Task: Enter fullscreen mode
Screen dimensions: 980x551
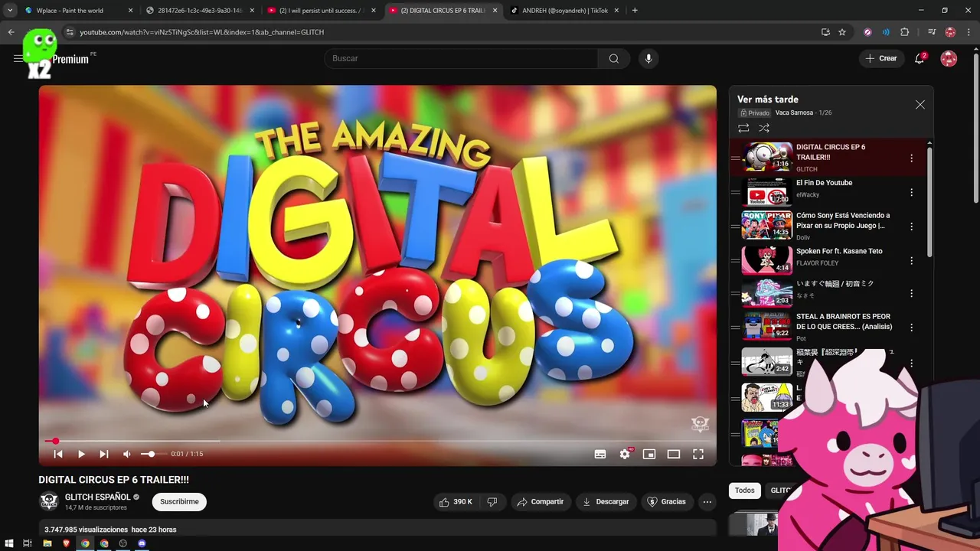Action: click(698, 454)
